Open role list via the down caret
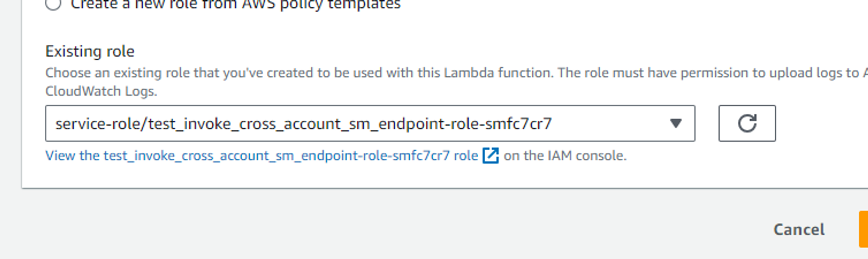The width and height of the screenshot is (868, 259). tap(675, 124)
